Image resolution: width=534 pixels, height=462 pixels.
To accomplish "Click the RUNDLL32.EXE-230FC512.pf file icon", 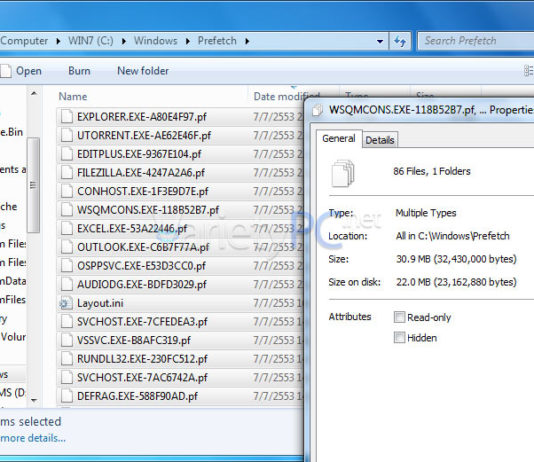I will (67, 359).
